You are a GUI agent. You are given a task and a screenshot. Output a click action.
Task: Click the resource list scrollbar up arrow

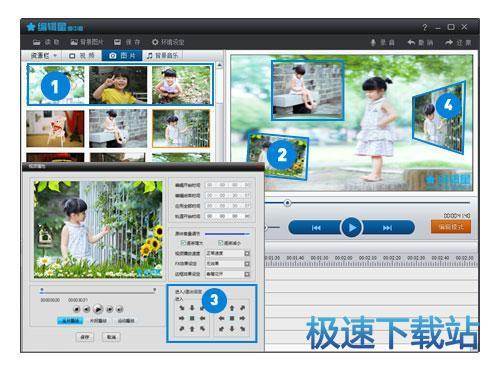point(220,66)
